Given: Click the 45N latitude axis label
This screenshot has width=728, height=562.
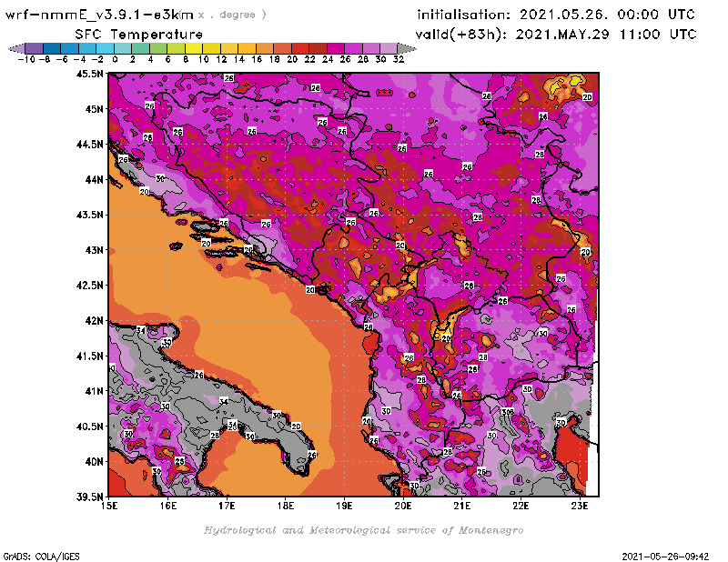Looking at the screenshot, I should 94,109.
